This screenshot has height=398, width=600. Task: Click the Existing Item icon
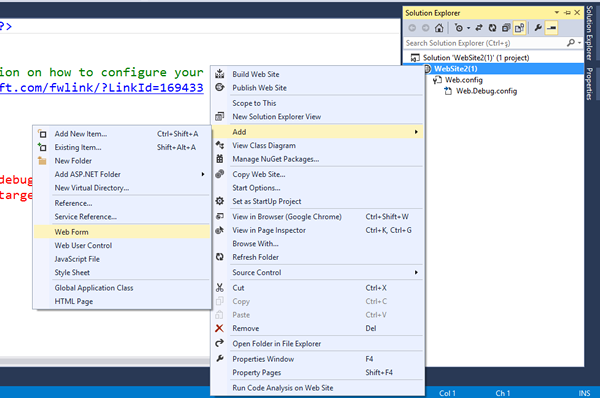[x=42, y=147]
